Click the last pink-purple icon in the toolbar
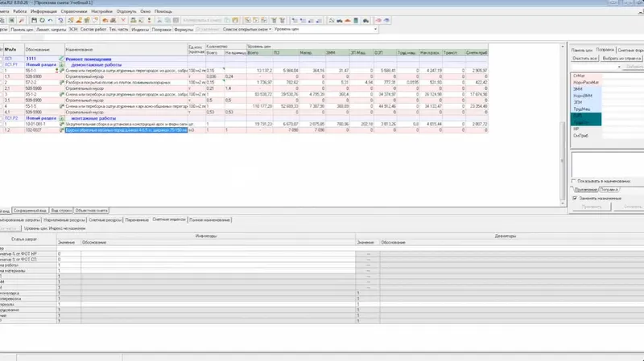 click(x=386, y=20)
